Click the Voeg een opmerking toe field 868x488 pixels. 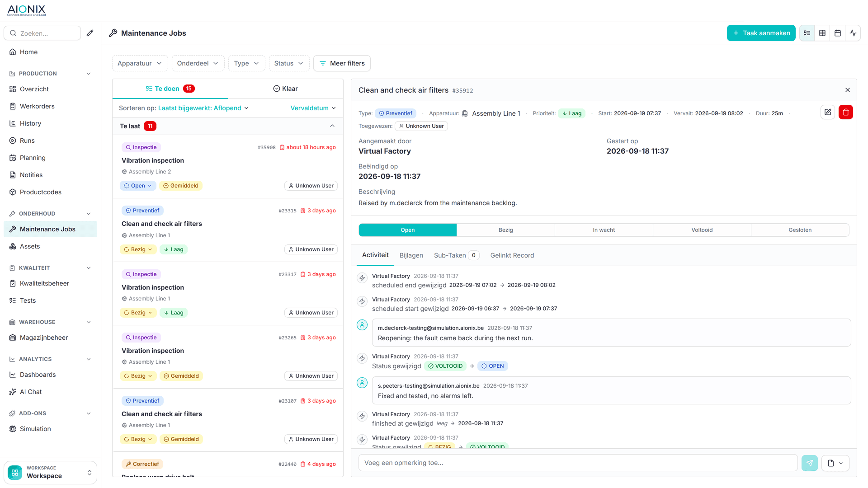[x=578, y=463]
